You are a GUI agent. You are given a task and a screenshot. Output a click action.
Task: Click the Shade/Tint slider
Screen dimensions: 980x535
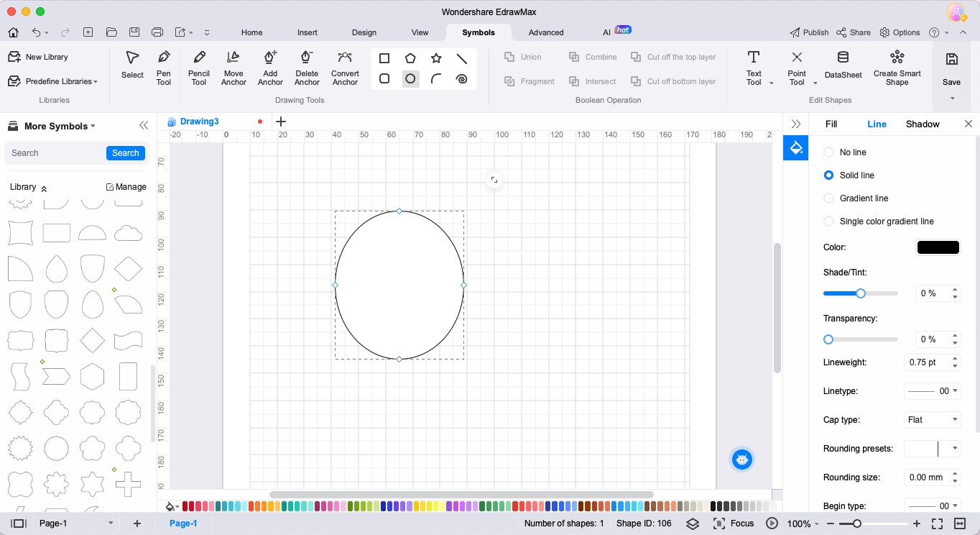tap(861, 293)
